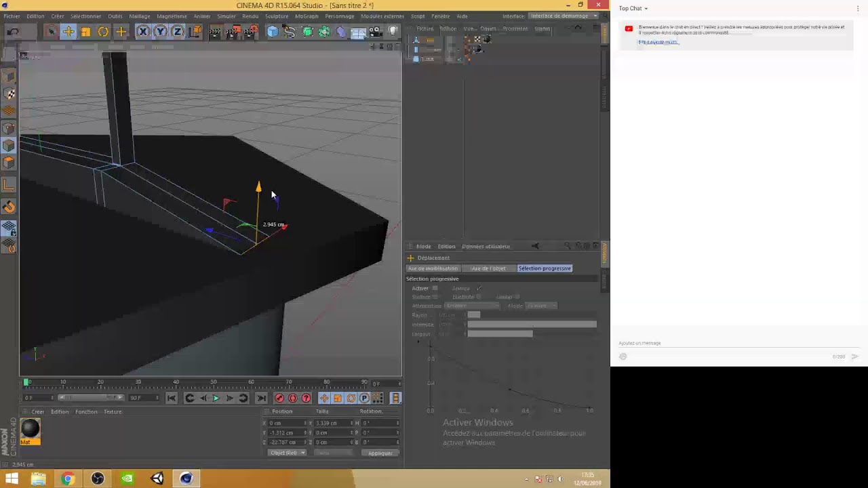Click the position Y field -1.312 cm
Viewport: 868px width, 488px height.
pyautogui.click(x=288, y=432)
